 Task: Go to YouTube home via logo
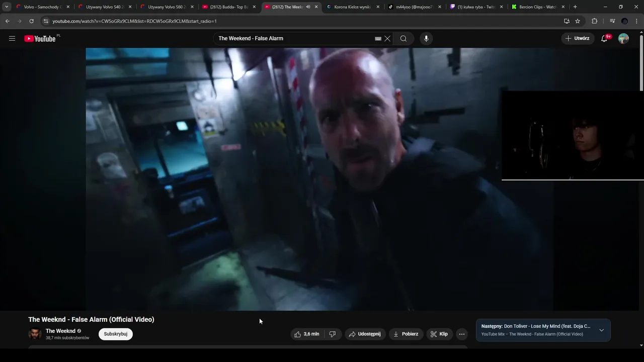tap(40, 39)
